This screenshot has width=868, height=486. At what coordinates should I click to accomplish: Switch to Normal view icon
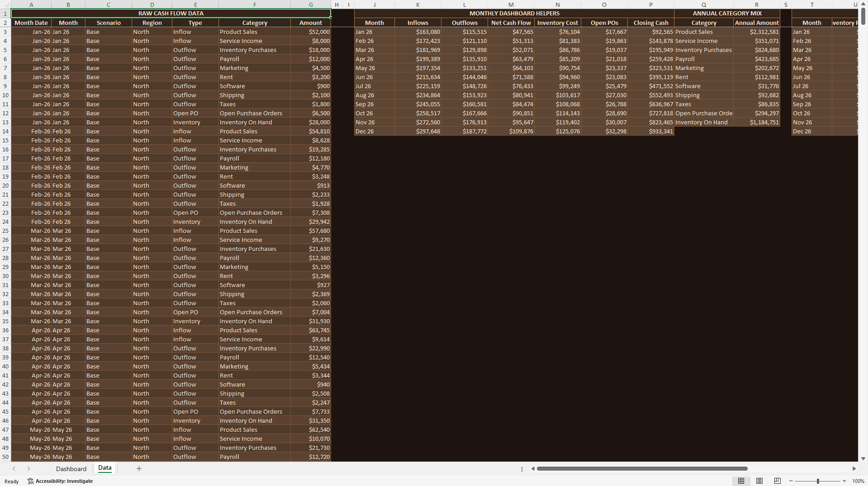point(741,481)
